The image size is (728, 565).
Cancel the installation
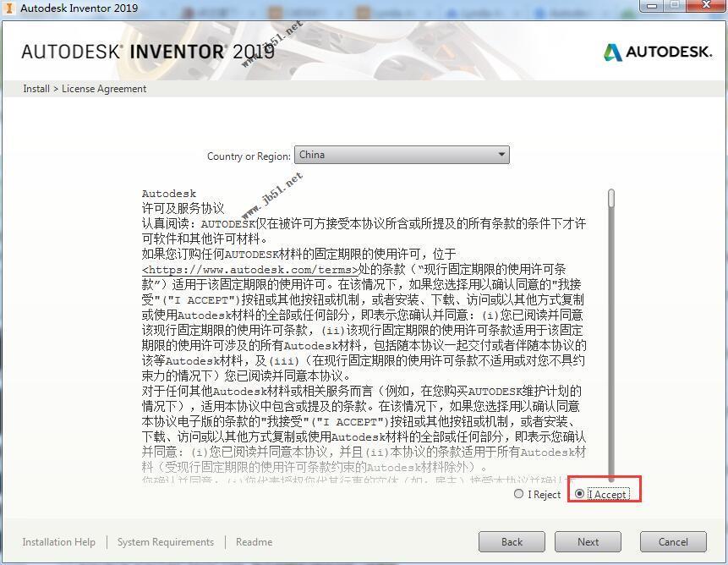coord(673,542)
